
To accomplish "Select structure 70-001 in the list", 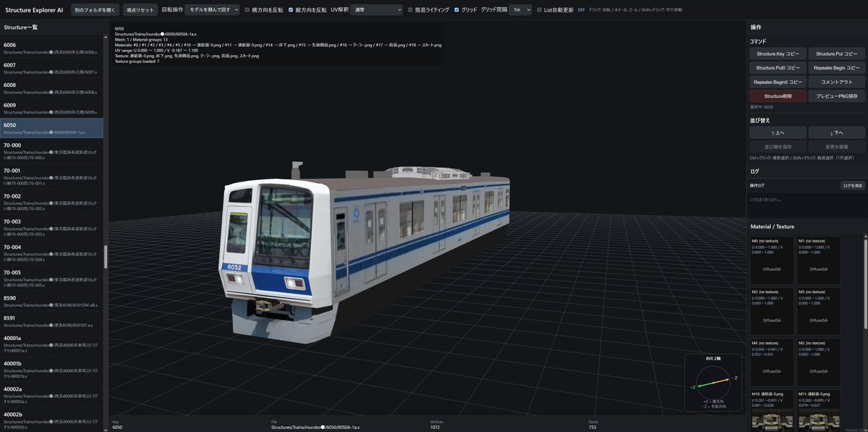I will click(52, 177).
